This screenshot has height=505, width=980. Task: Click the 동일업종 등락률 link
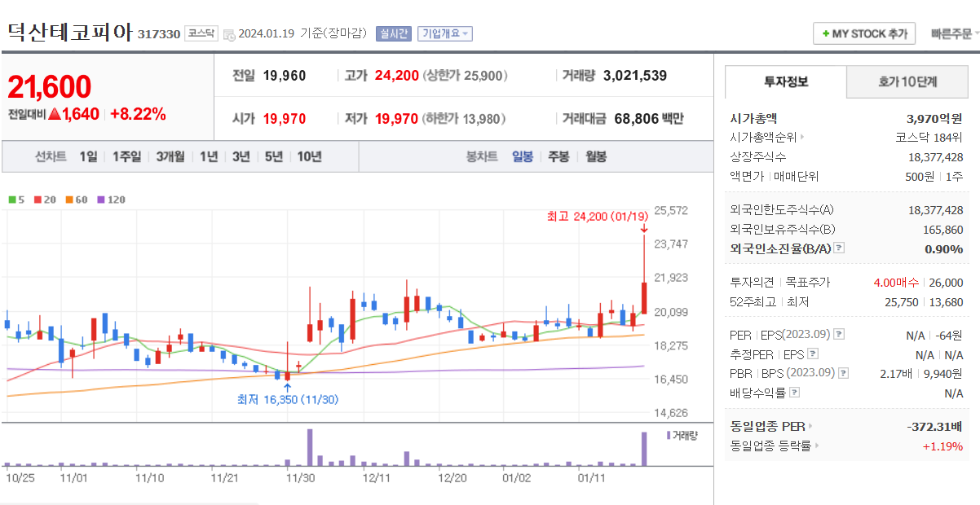tap(770, 446)
